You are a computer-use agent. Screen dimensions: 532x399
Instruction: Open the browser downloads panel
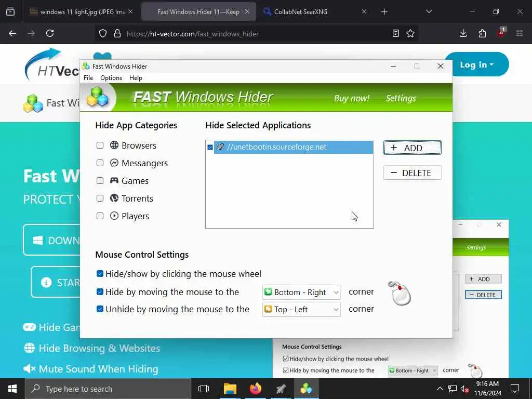point(463,33)
